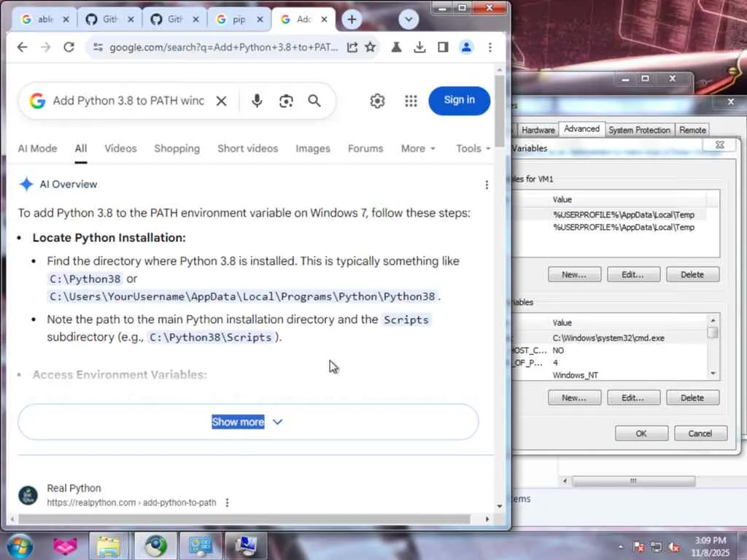Screen dimensions: 747x560
Task: Show hidden tray icons arrow
Action: (x=620, y=547)
